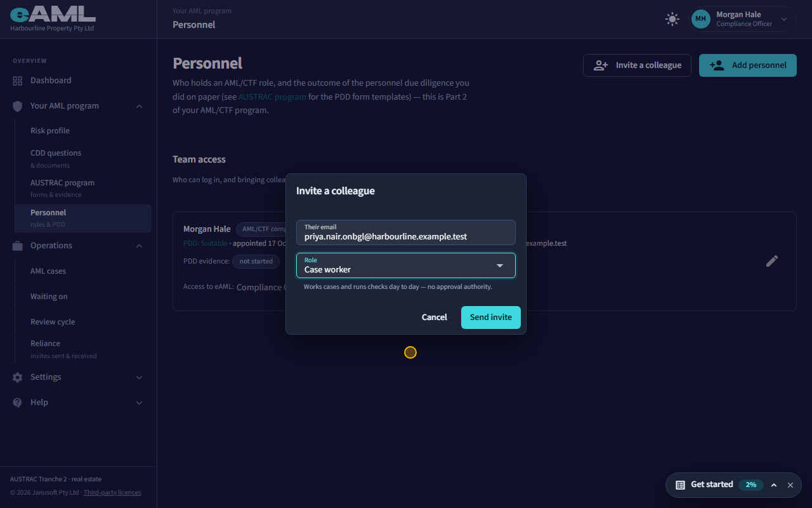Click the Dashboard grid icon
The width and height of the screenshot is (812, 508).
(x=18, y=81)
